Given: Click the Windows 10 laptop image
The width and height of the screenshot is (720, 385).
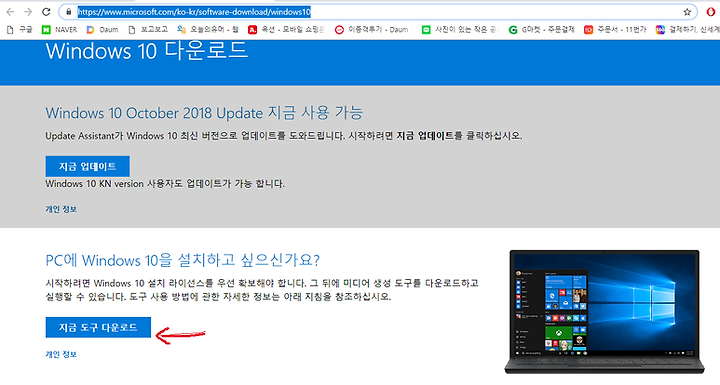Looking at the screenshot, I should pyautogui.click(x=605, y=311).
